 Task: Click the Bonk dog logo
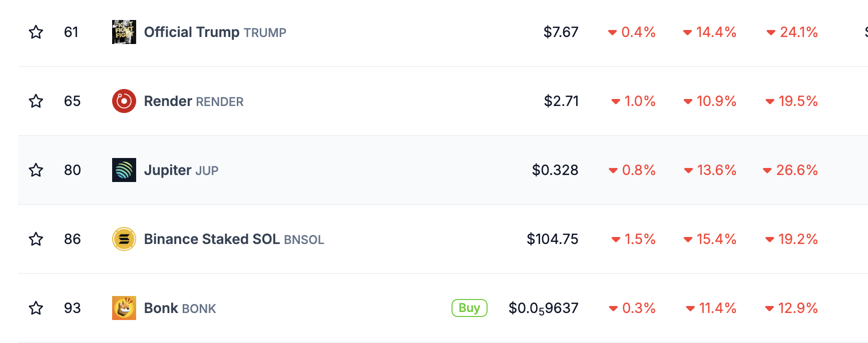click(124, 308)
